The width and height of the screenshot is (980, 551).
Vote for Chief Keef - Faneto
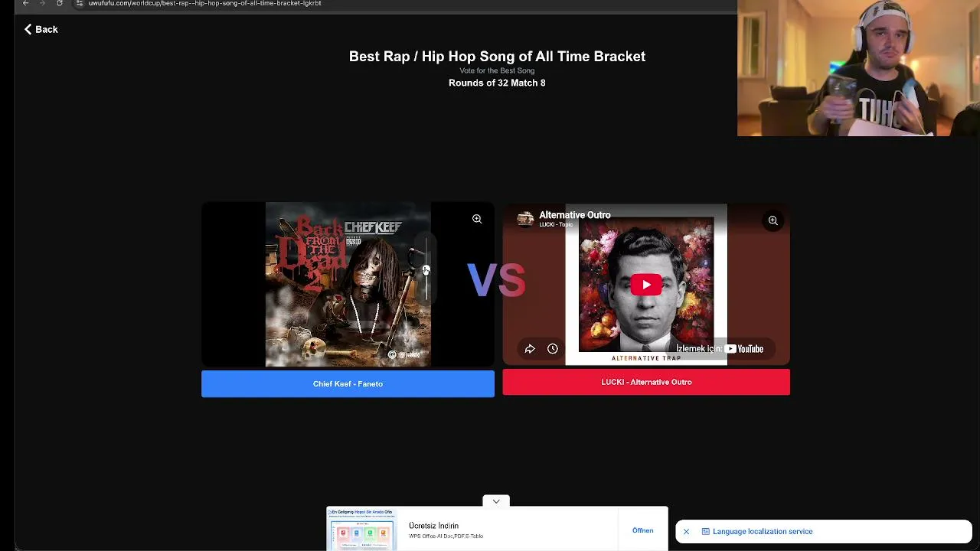(x=348, y=384)
